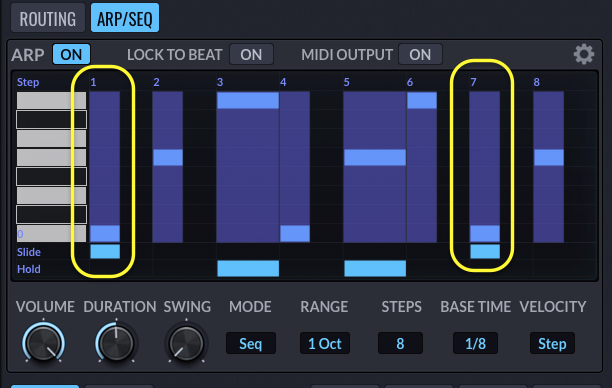
Task: Click the step number 8 header
Action: (537, 82)
